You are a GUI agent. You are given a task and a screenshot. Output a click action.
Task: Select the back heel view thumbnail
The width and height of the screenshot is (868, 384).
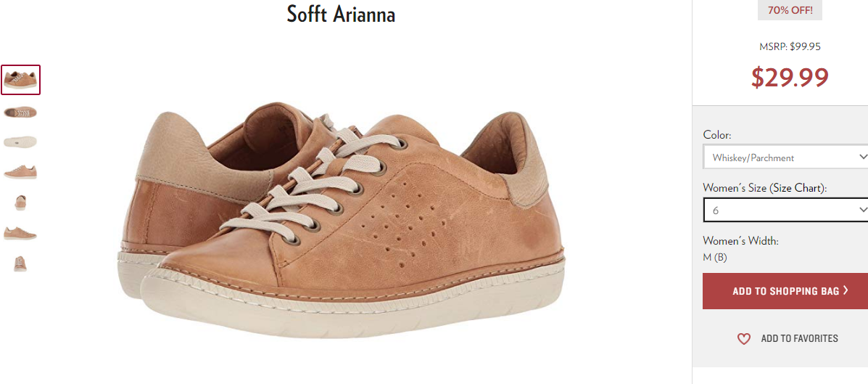tap(20, 203)
